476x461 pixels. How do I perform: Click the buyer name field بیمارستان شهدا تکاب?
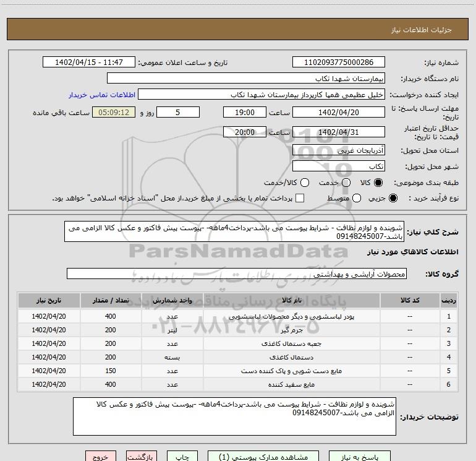[x=246, y=79]
